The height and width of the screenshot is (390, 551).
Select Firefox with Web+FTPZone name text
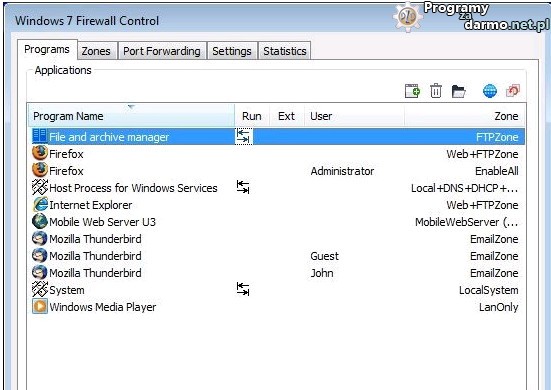[66, 154]
